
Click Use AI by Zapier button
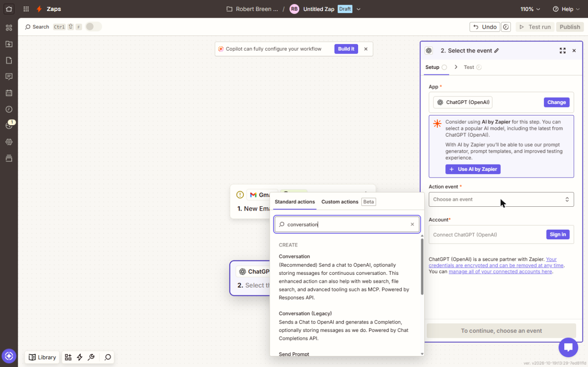coord(473,169)
